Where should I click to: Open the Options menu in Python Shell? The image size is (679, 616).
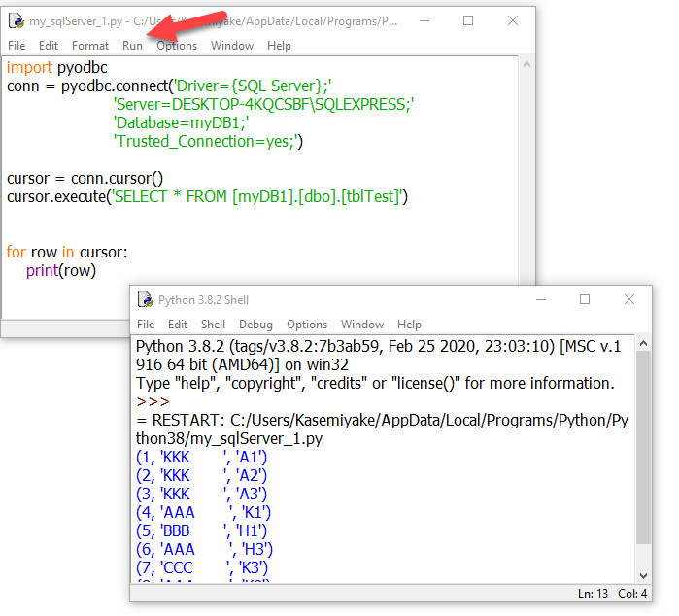307,325
